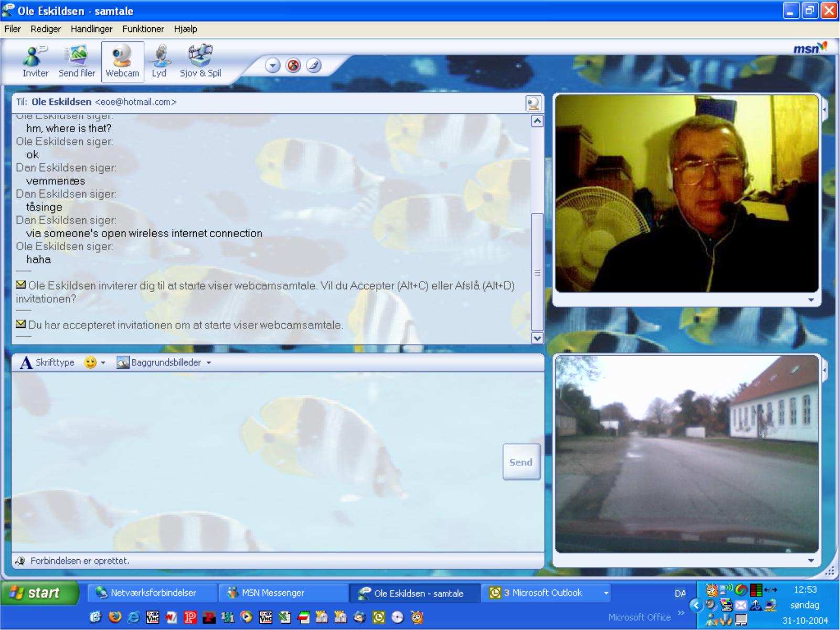Open the Funktioner menu
Screen dimensions: 840x630
click(143, 29)
